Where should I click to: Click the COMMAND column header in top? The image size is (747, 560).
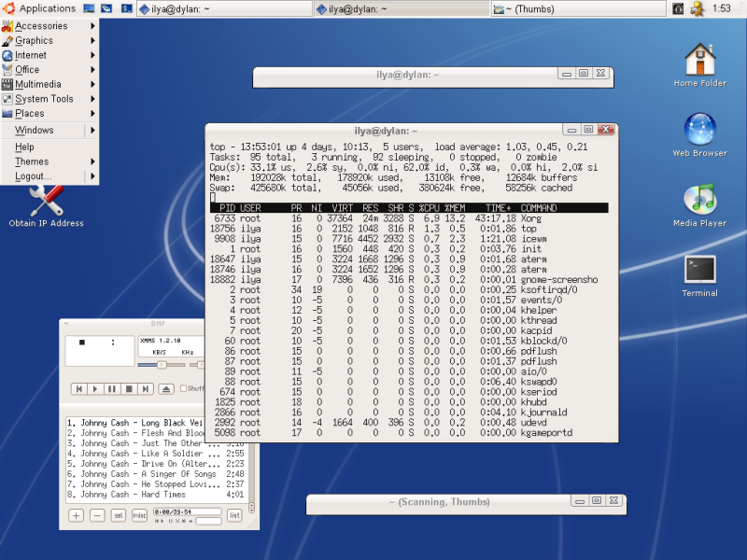click(x=539, y=208)
